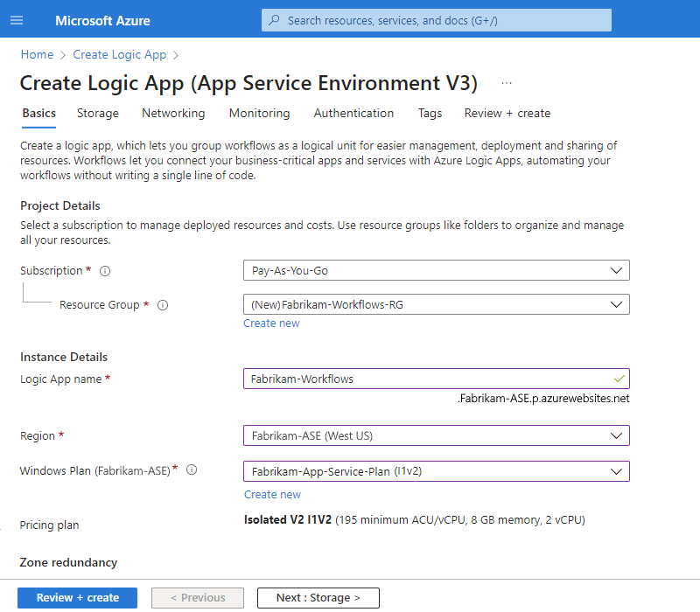Click the Windows Plan info icon
The image size is (700, 612).
[x=192, y=469]
